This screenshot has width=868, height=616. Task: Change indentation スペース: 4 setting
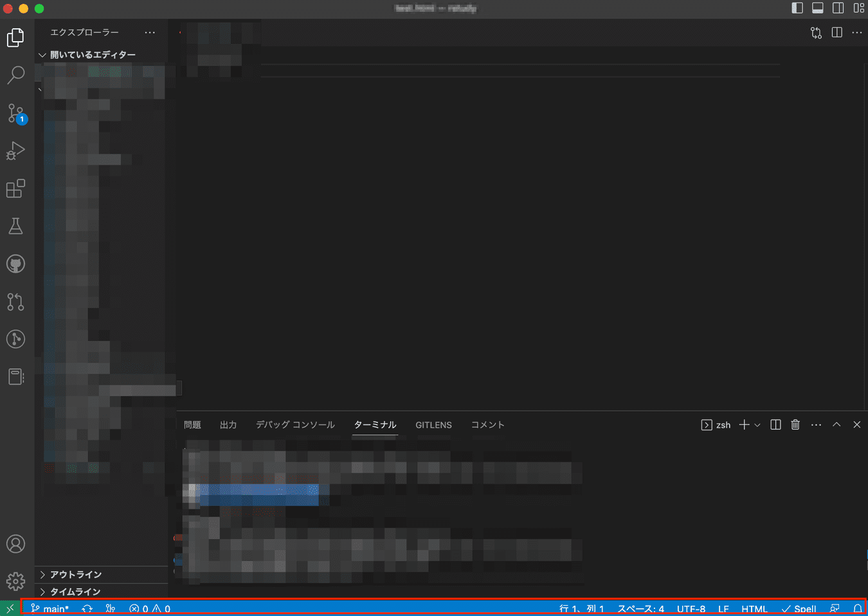641,608
